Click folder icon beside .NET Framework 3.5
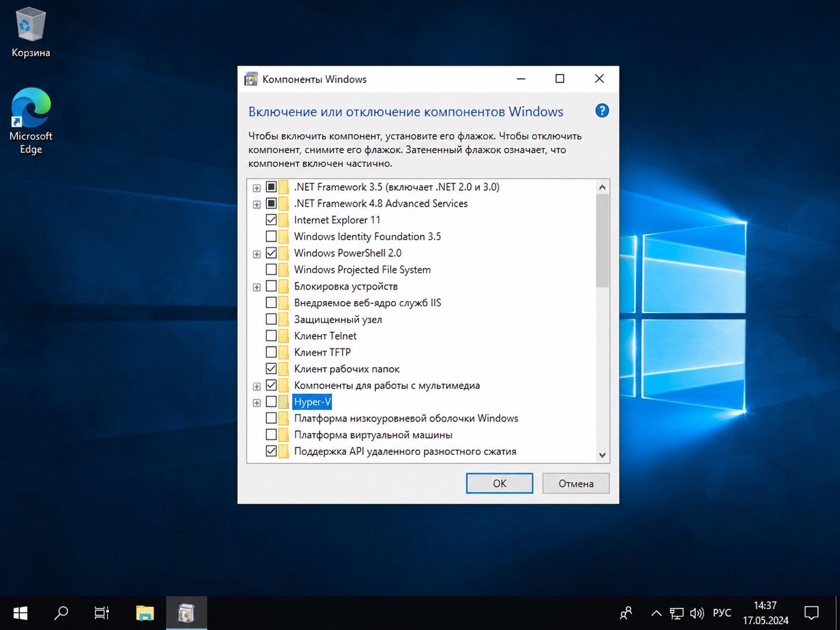Image resolution: width=840 pixels, height=630 pixels. tap(284, 187)
